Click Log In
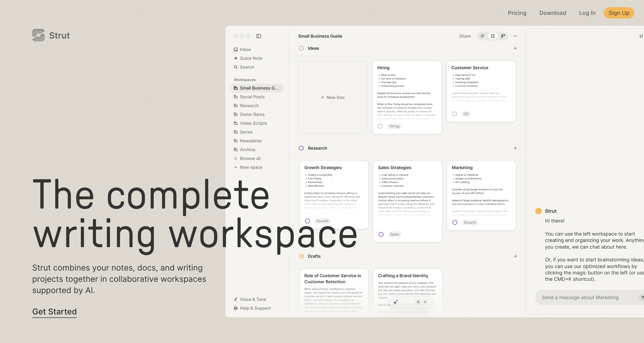This screenshot has height=343, width=644. tap(587, 13)
